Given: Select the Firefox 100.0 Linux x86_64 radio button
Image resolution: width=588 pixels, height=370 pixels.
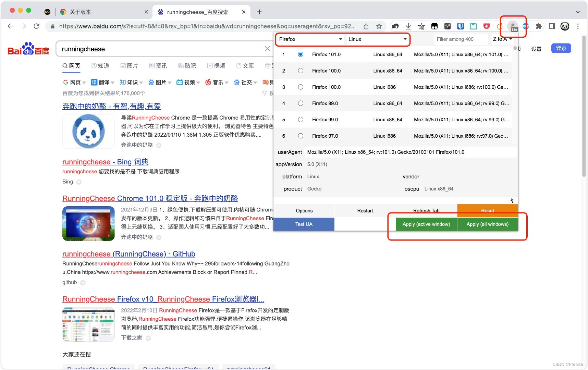Looking at the screenshot, I should (x=301, y=71).
